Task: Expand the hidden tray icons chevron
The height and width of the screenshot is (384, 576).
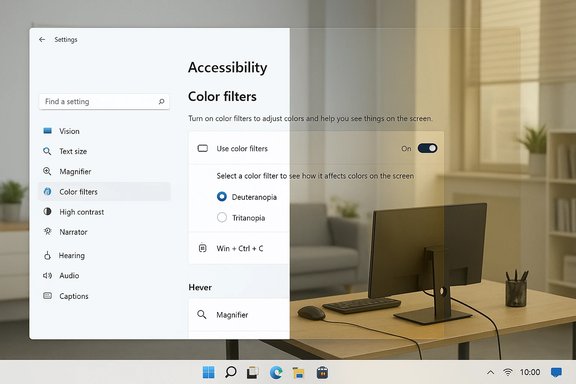Action: click(x=490, y=373)
